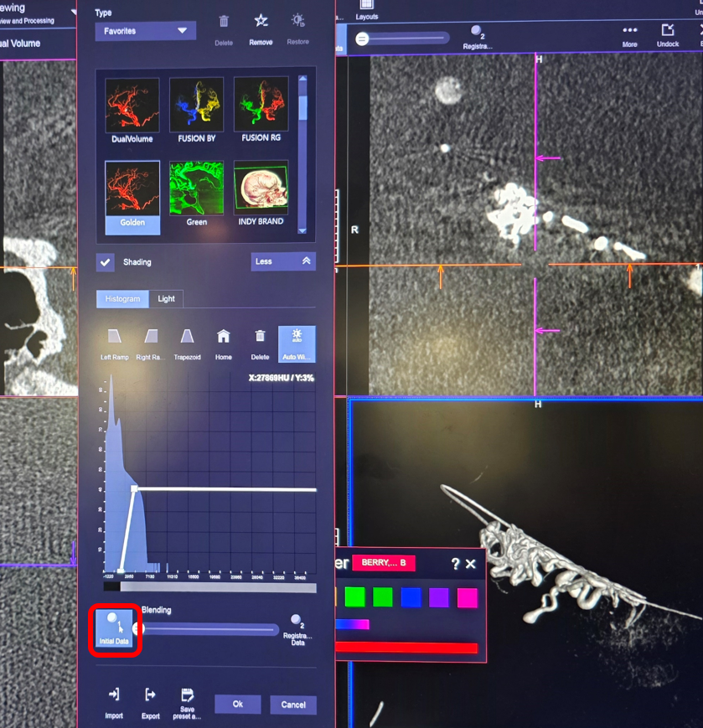
Task: Click the Export preset icon
Action: [150, 694]
